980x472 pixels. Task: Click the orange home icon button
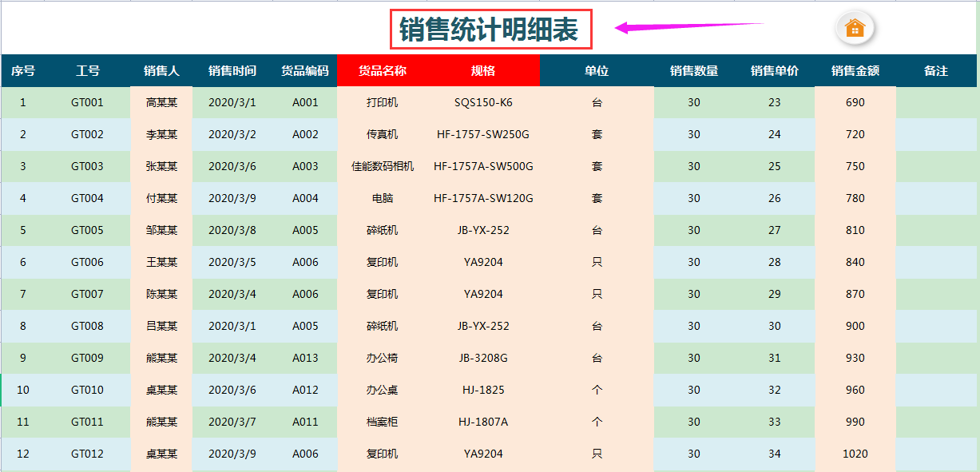coord(855,28)
